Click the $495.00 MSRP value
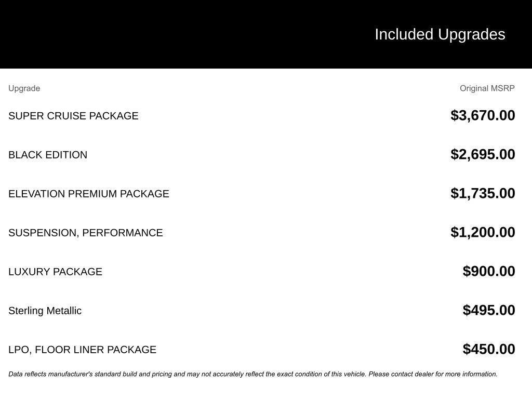 click(489, 310)
